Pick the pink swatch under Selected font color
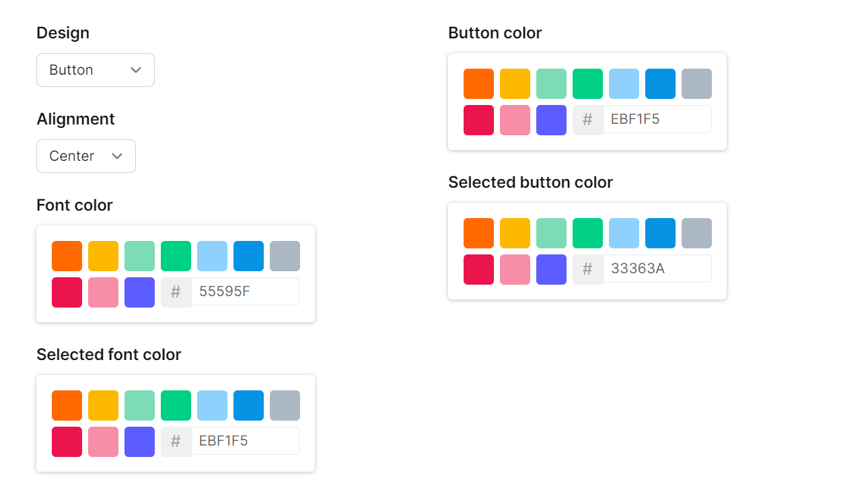Screen dimensions: 868x496 103,441
